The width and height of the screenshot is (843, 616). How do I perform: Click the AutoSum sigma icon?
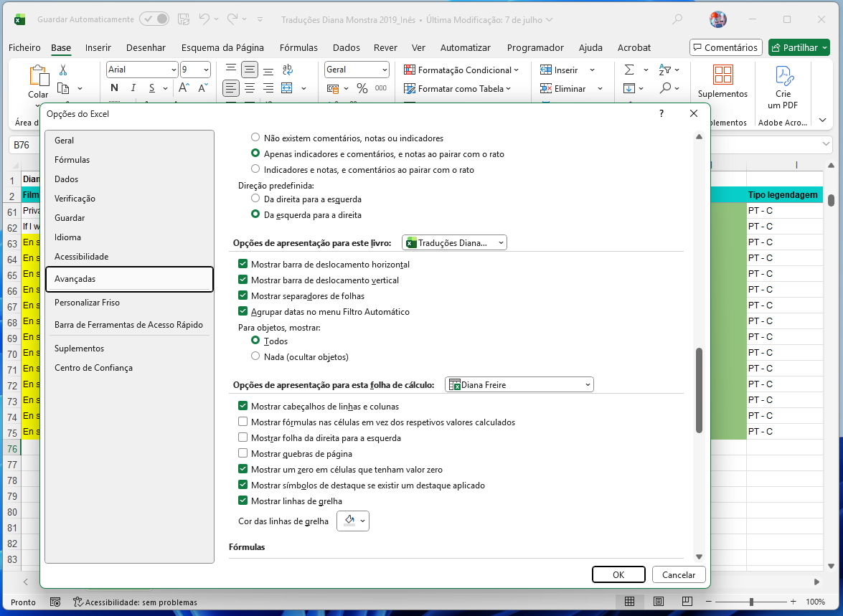(x=629, y=70)
